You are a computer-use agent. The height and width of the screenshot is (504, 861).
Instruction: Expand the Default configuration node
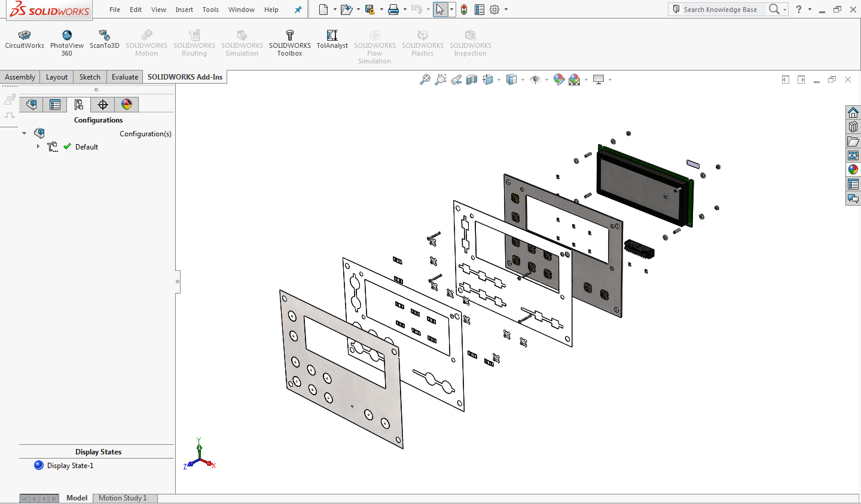[x=38, y=146]
